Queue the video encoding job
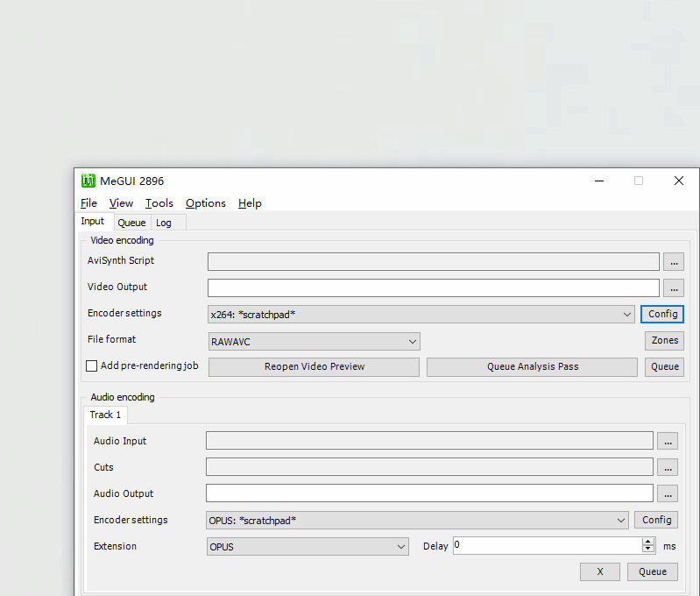The width and height of the screenshot is (700, 596). 664,367
